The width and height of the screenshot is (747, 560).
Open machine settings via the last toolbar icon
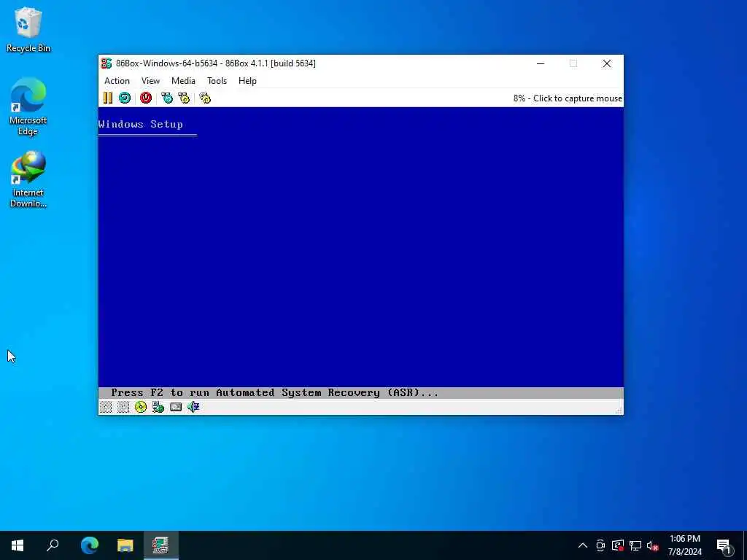(x=205, y=98)
